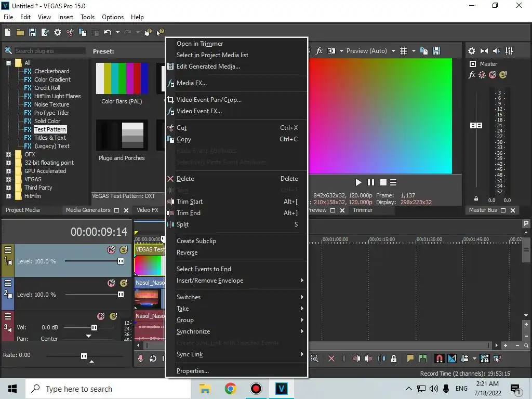Mute video track 2
This screenshot has height=399, width=532.
pos(111,283)
